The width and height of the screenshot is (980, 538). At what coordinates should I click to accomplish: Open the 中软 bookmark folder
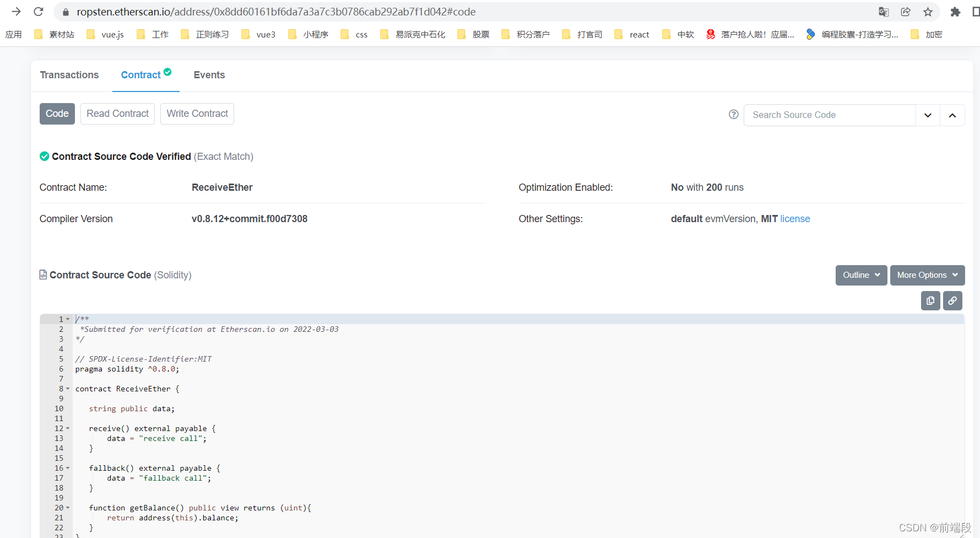coord(678,34)
